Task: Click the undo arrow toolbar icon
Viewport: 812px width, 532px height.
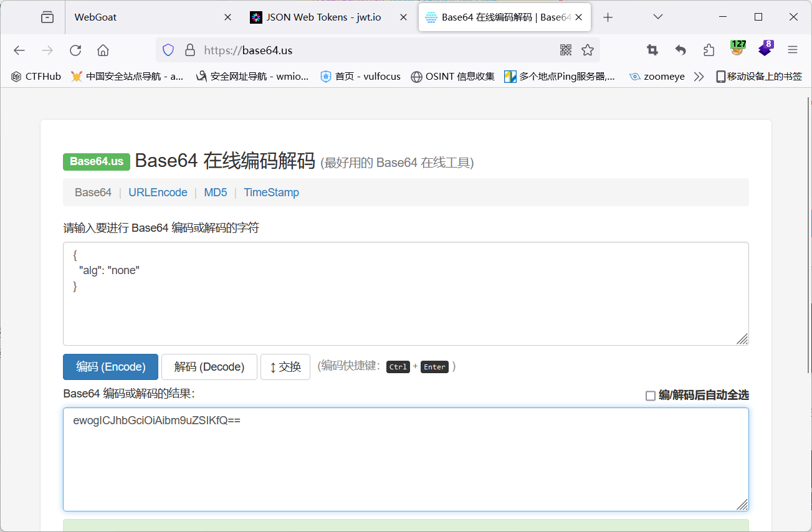Action: (x=681, y=50)
